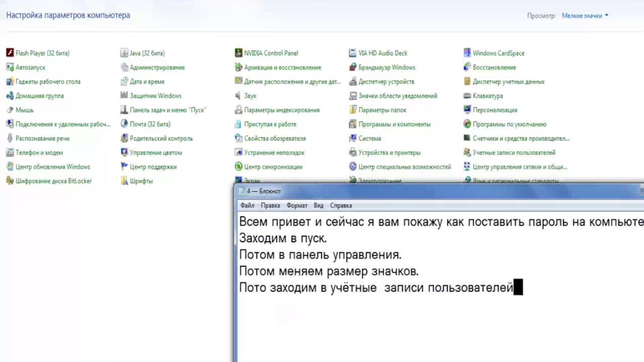Open the Мышь control panel icon
Viewport: 644px width, 362px height.
pos(10,110)
